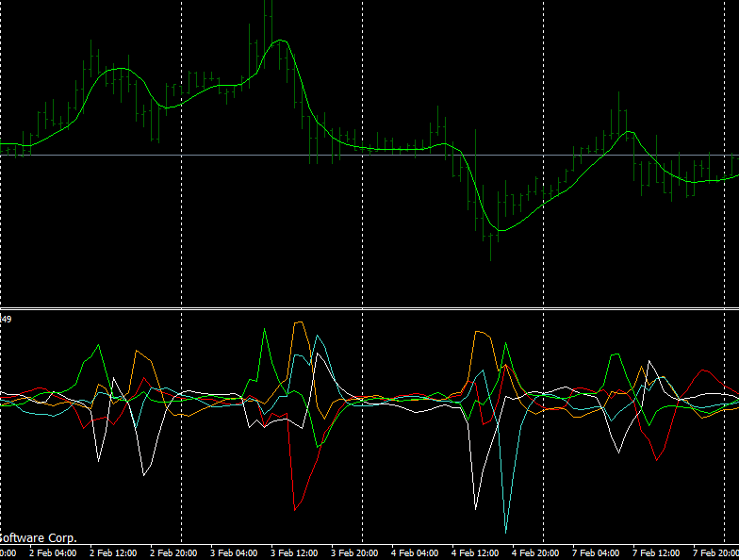Click the 2 Feb 20:00 time label
The image size is (739, 560).
(x=173, y=552)
